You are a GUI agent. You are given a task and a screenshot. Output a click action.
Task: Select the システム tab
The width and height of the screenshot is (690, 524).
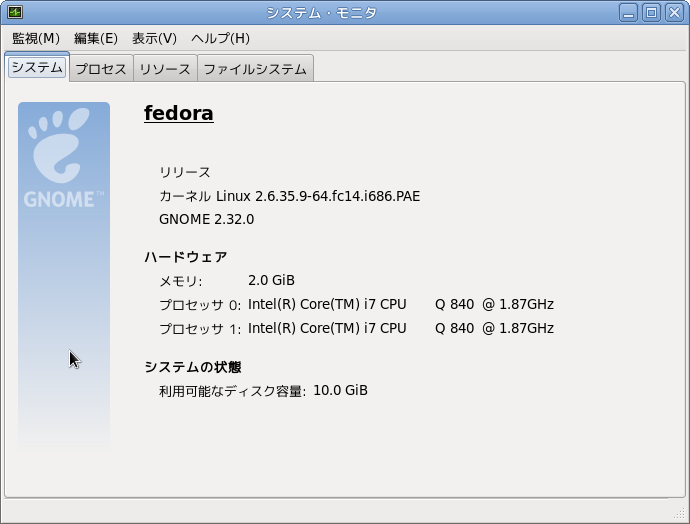(x=37, y=68)
